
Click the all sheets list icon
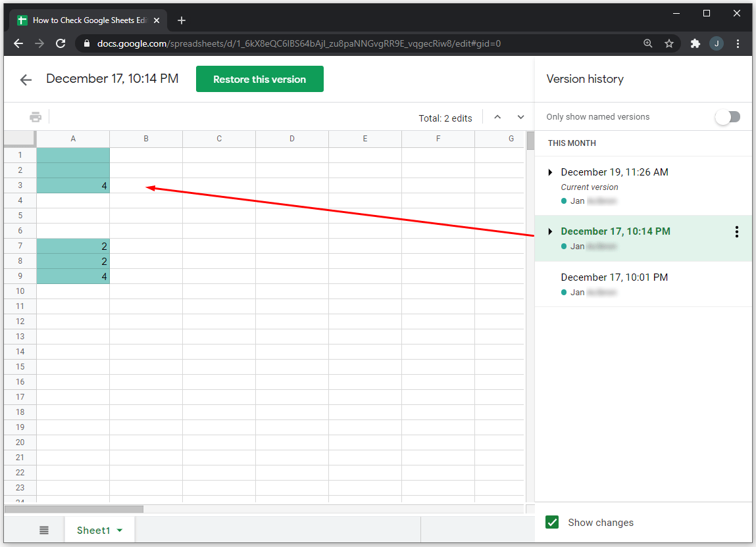[44, 530]
